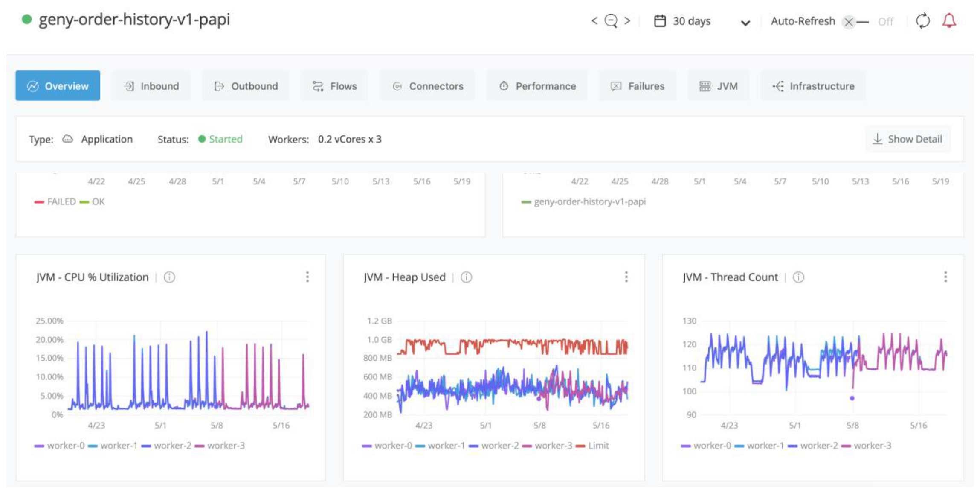The image size is (980, 493).
Task: Expand the 30 days range dropdown
Action: (x=745, y=23)
